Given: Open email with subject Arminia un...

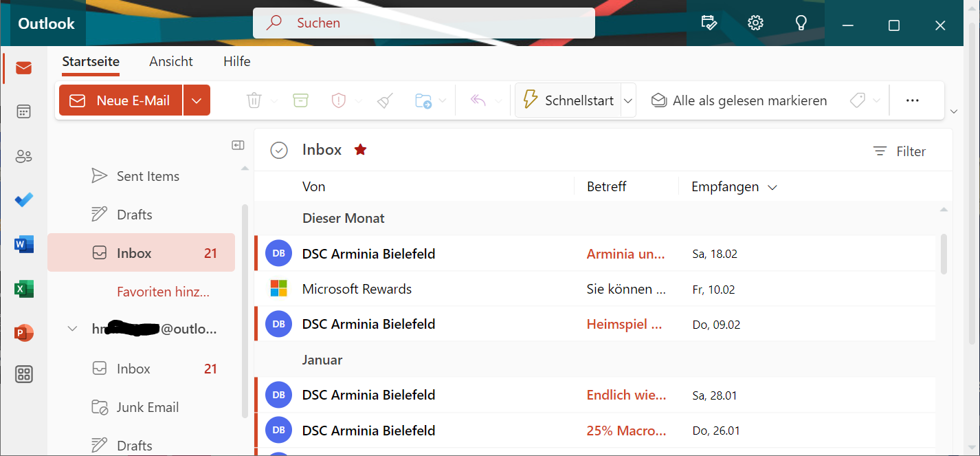Looking at the screenshot, I should [625, 254].
